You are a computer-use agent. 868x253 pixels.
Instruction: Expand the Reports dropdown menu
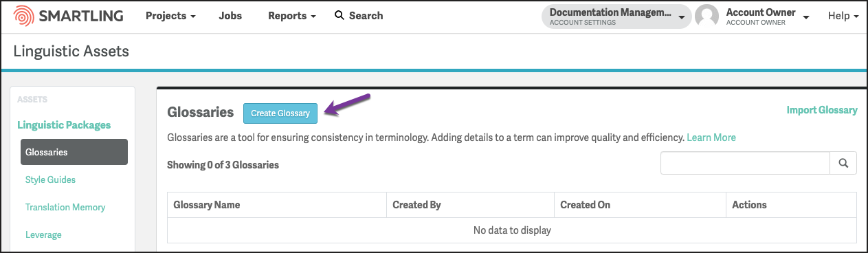(x=292, y=16)
